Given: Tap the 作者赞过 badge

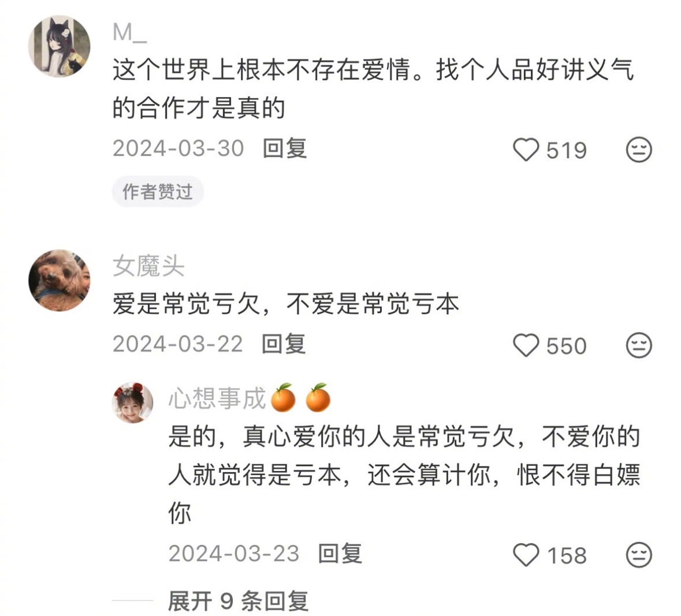Looking at the screenshot, I should point(158,192).
